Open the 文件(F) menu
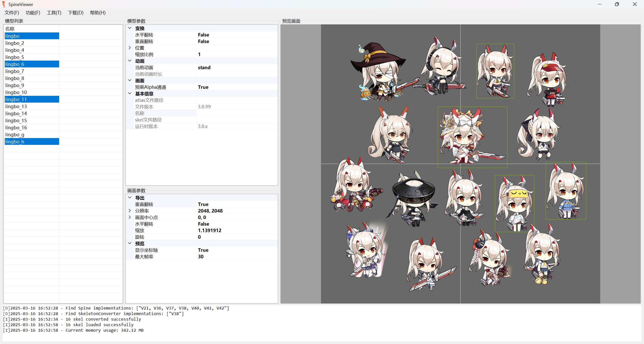The height and width of the screenshot is (344, 644). (12, 13)
